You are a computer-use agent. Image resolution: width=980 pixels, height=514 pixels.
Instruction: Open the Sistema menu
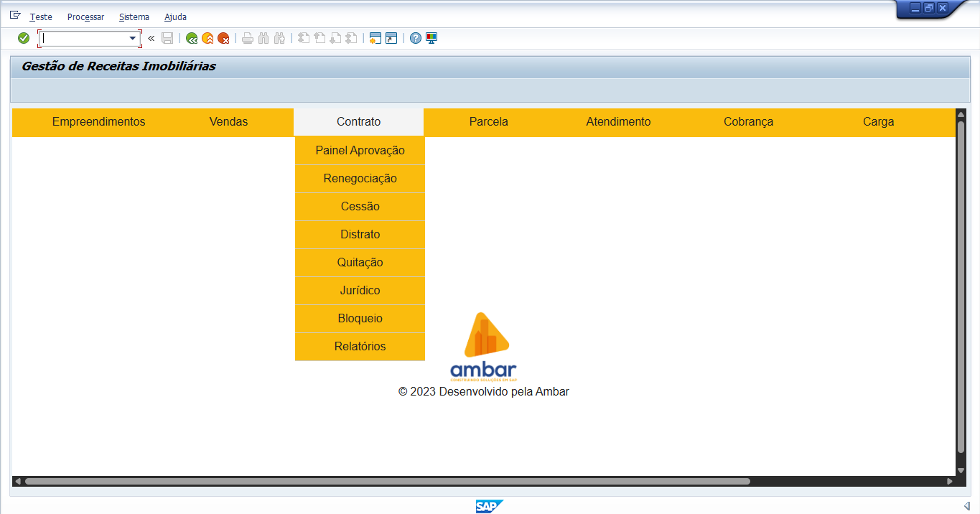(134, 17)
